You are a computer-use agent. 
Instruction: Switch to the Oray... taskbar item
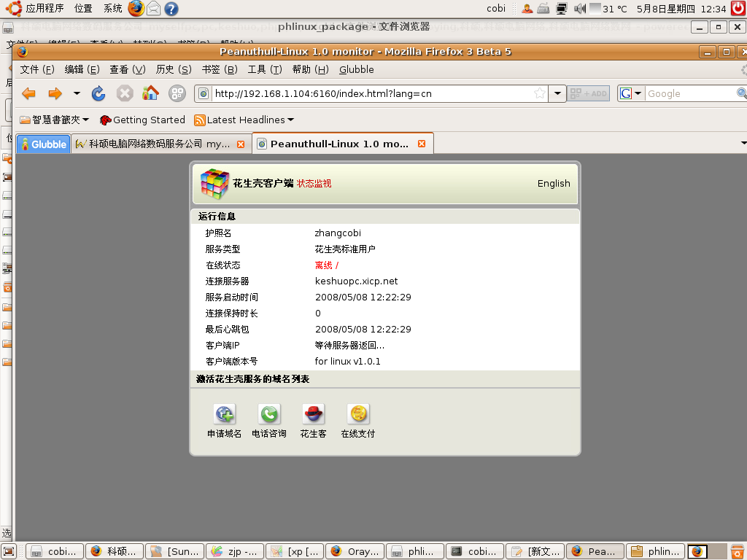click(355, 551)
